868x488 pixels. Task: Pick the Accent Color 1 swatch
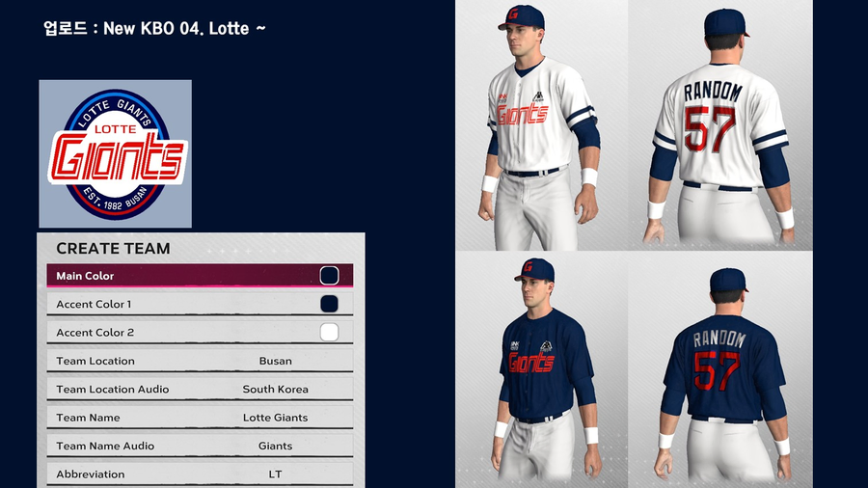click(x=329, y=304)
